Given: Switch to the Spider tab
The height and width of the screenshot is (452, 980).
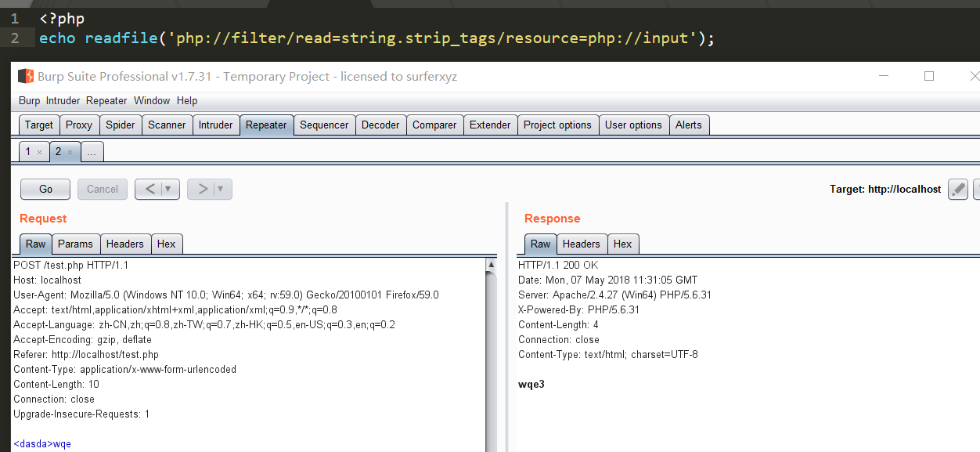Looking at the screenshot, I should pyautogui.click(x=121, y=125).
